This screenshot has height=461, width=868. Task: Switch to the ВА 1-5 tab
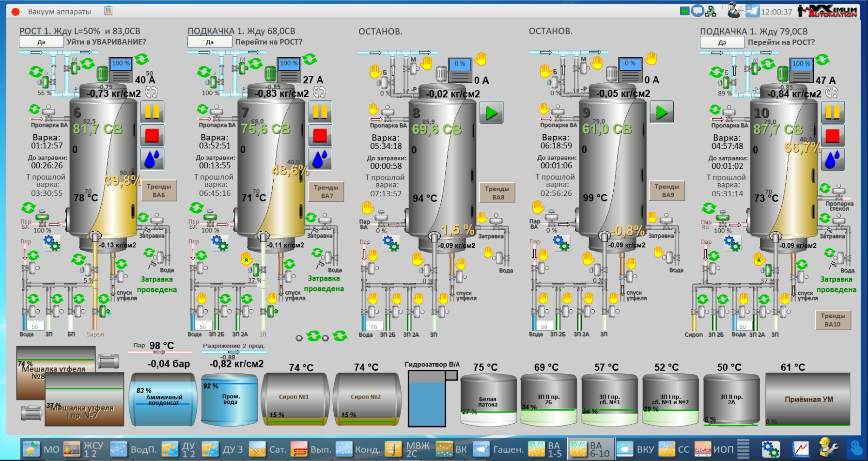pyautogui.click(x=546, y=449)
